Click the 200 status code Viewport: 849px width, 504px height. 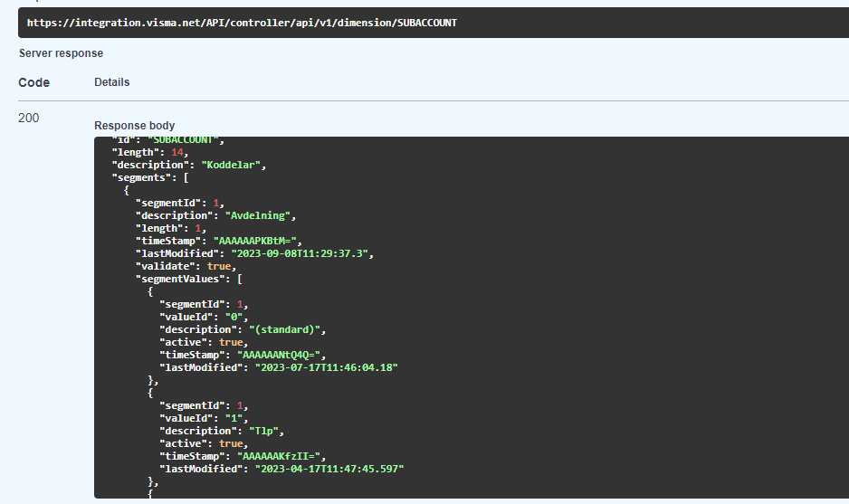pyautogui.click(x=29, y=118)
